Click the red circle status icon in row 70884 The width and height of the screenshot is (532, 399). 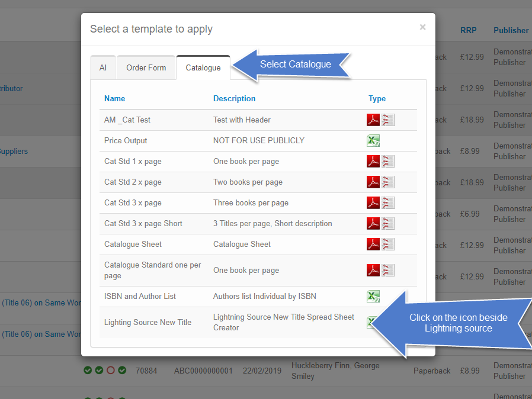click(111, 371)
